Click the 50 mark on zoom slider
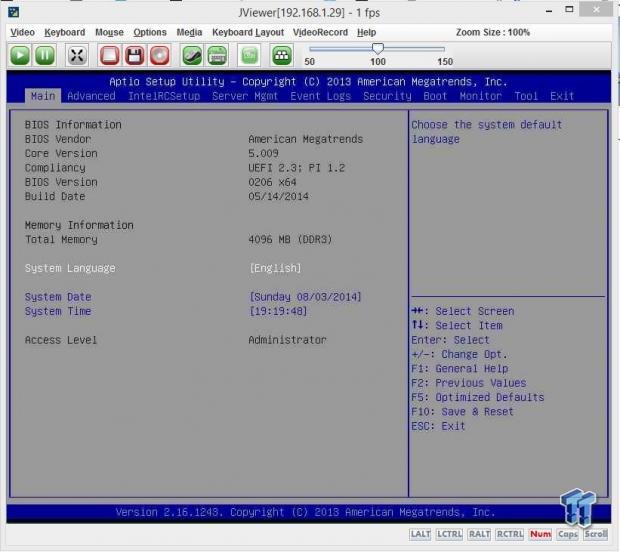The image size is (620, 552). (x=310, y=61)
